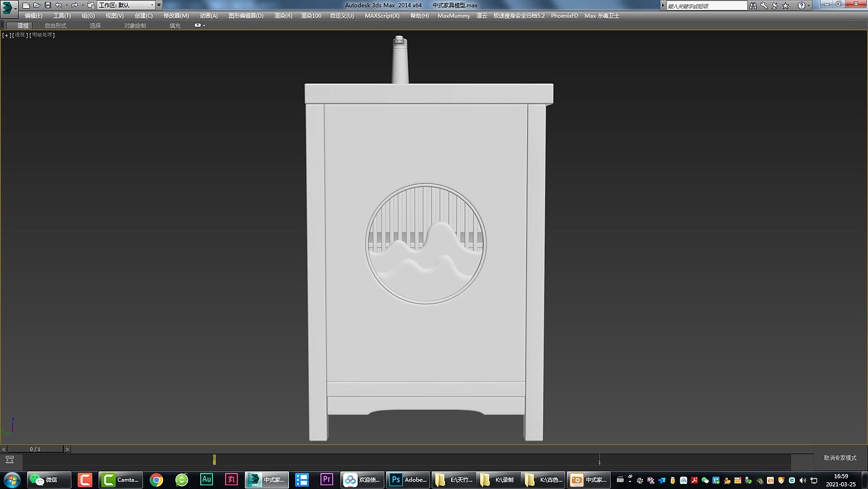Save the scene with the floppy disk icon
This screenshot has height=489, width=868.
coord(48,5)
